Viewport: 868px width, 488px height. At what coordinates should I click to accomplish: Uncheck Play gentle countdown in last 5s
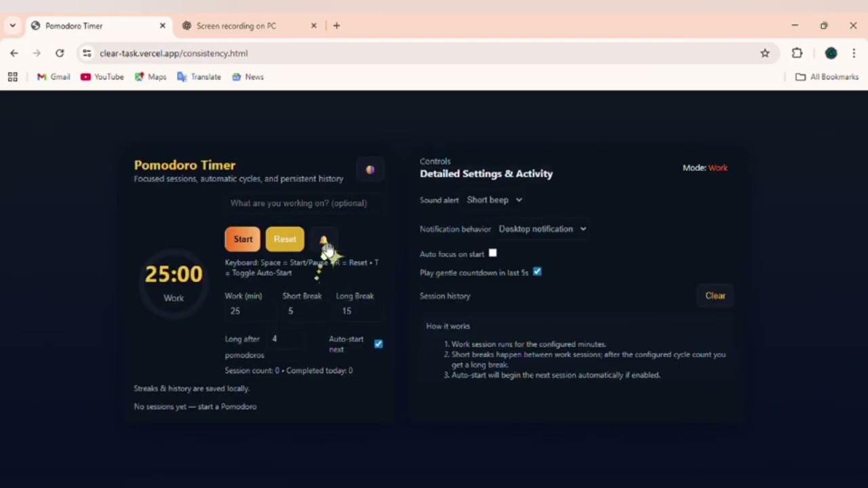[537, 272]
